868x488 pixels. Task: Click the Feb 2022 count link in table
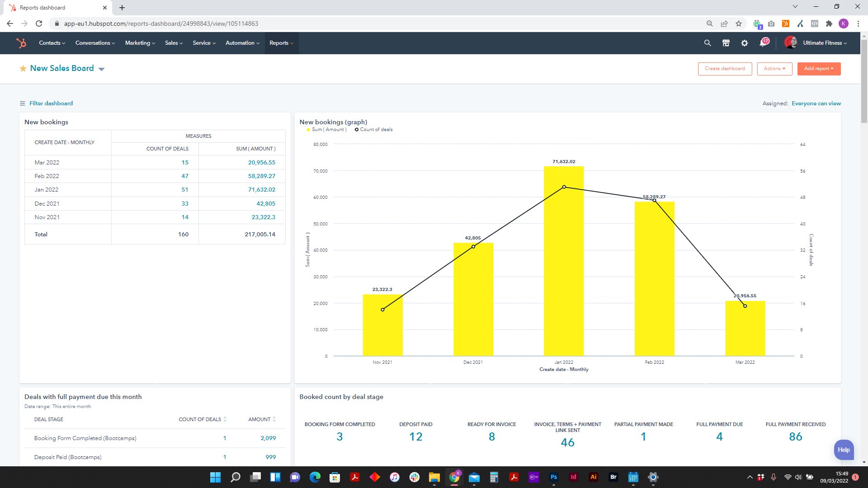[x=185, y=176]
